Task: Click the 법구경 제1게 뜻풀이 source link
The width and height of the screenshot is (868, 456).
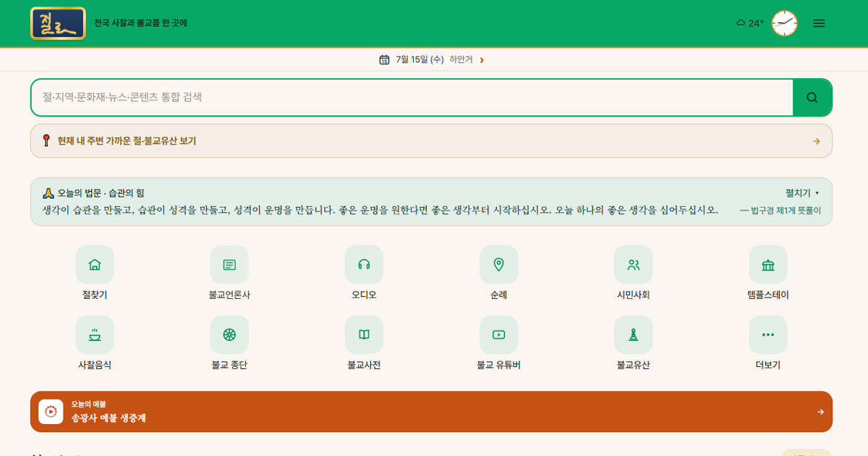Action: (780, 211)
